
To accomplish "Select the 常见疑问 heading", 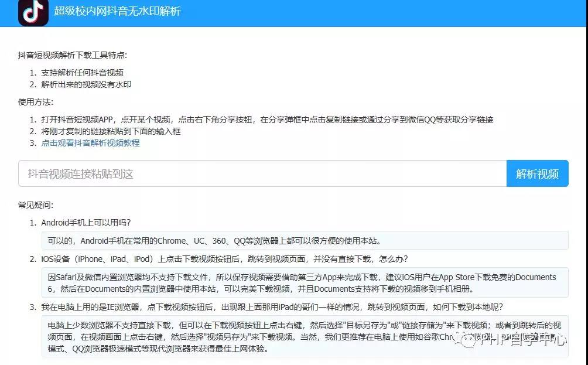I will tap(36, 205).
